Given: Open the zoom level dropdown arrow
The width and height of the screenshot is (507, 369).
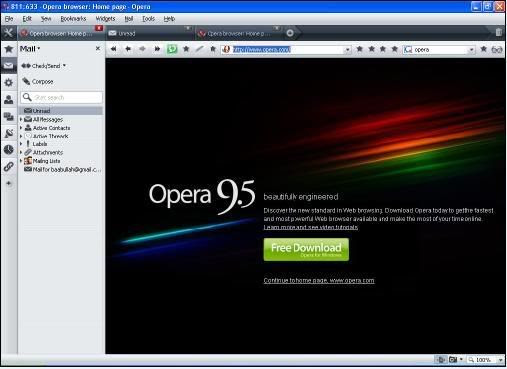Looking at the screenshot, I should [x=500, y=360].
